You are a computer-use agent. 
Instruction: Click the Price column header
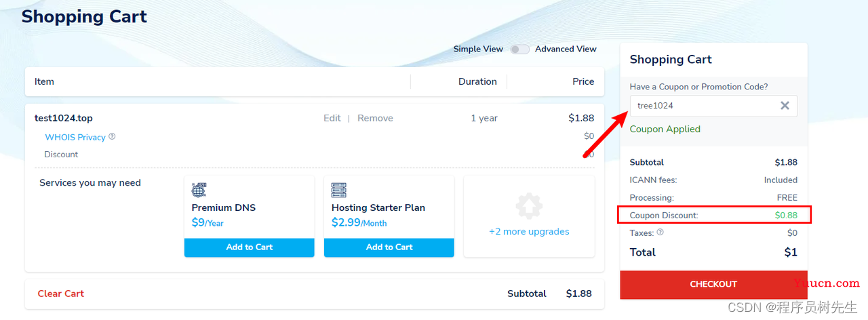[x=583, y=81]
